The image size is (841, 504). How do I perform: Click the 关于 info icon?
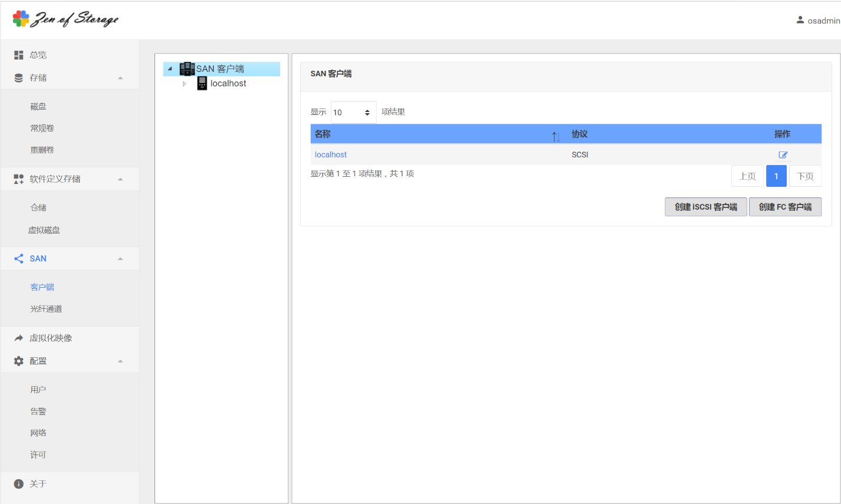19,484
